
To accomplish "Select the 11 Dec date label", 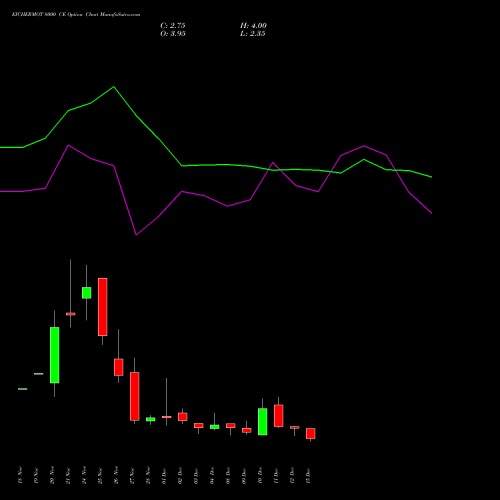I will [x=276, y=475].
